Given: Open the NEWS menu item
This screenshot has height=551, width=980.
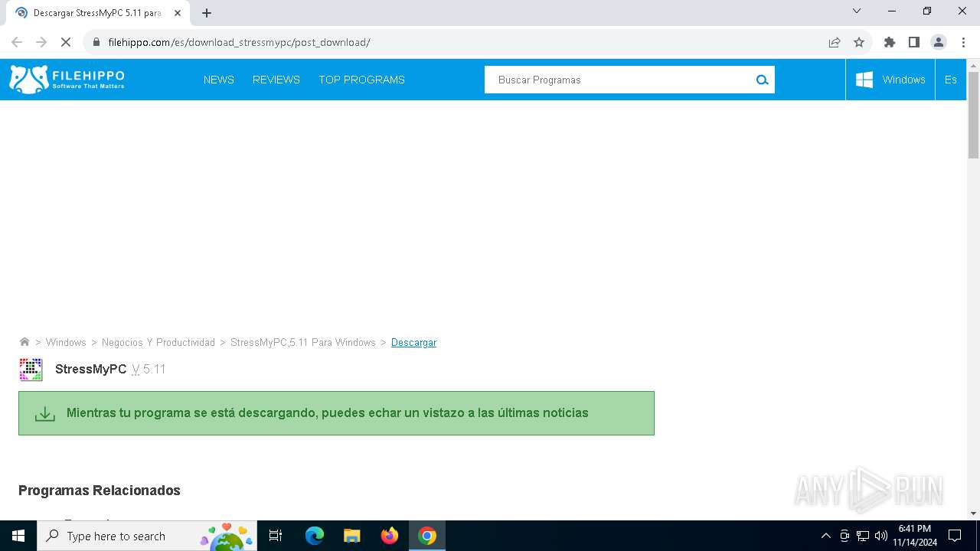Looking at the screenshot, I should [219, 80].
